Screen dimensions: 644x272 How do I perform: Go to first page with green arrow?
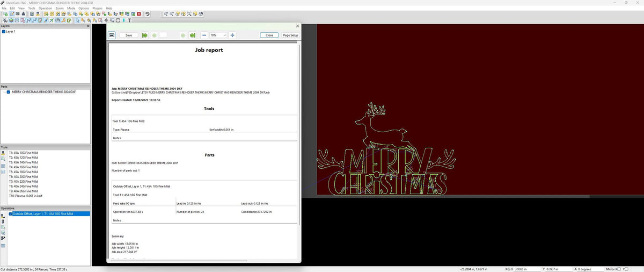[x=144, y=35]
